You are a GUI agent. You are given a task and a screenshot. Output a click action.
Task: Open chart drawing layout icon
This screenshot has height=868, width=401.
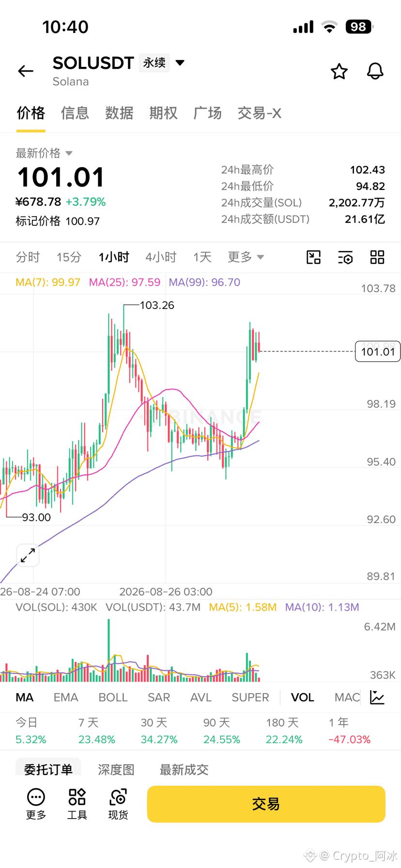tap(314, 257)
